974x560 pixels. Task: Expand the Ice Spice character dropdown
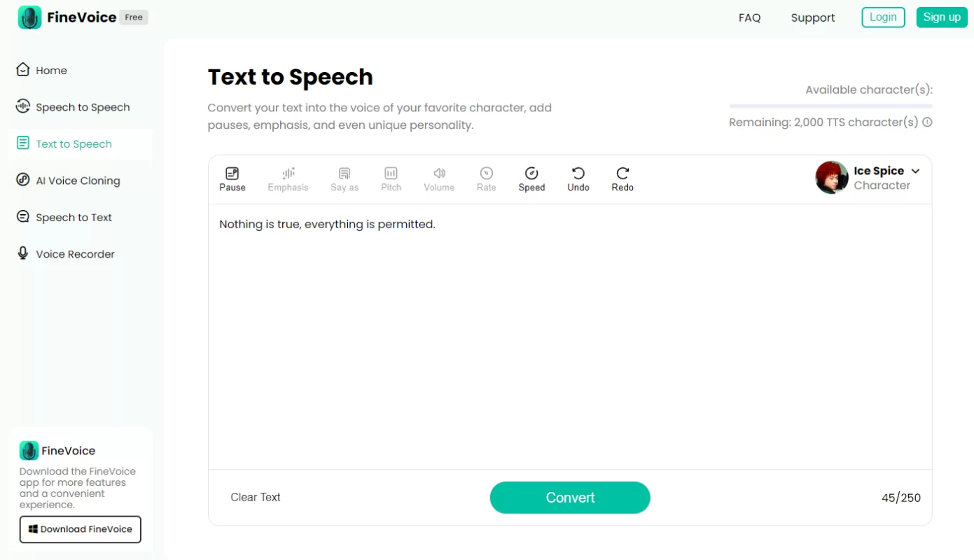[x=915, y=171]
